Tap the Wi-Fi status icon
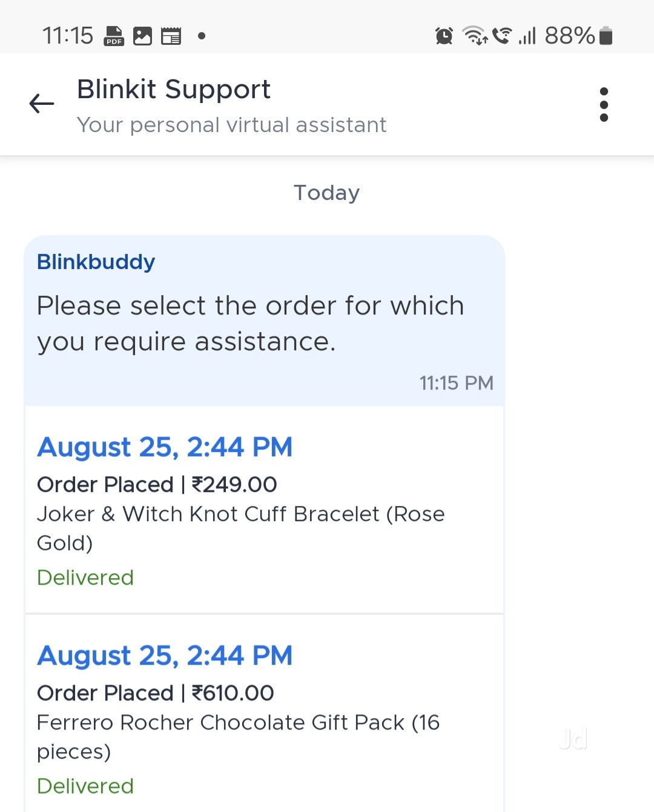Image resolution: width=654 pixels, height=812 pixels. click(475, 36)
